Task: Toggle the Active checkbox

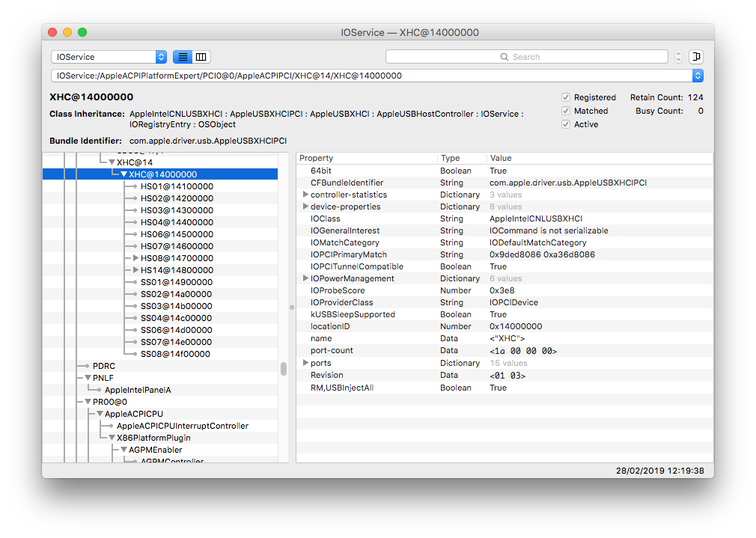Action: pos(566,124)
